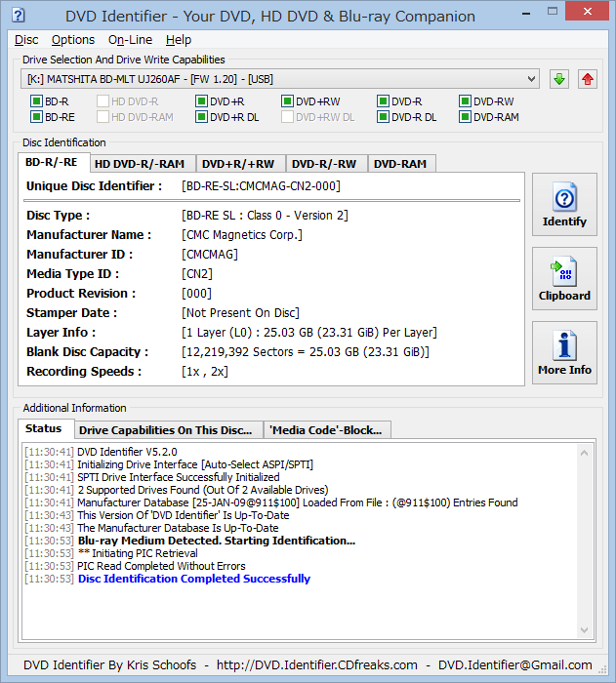Click the red up arrow drive icon
This screenshot has height=683, width=616.
(x=587, y=79)
